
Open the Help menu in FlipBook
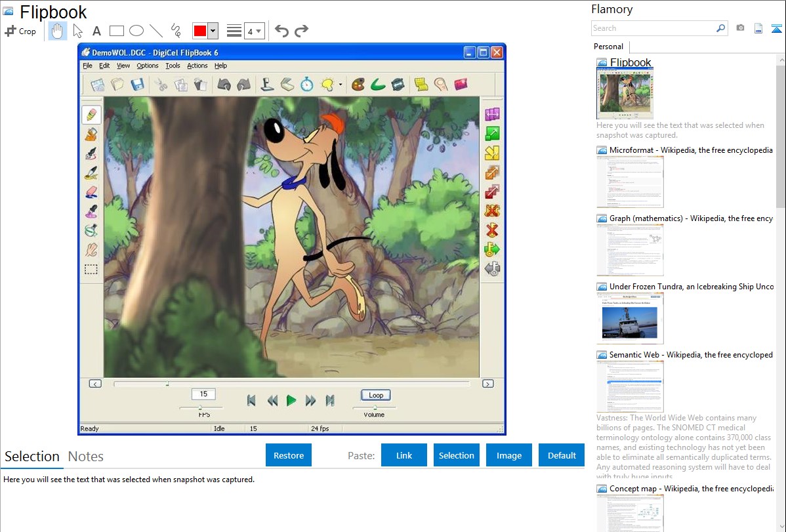pyautogui.click(x=220, y=66)
